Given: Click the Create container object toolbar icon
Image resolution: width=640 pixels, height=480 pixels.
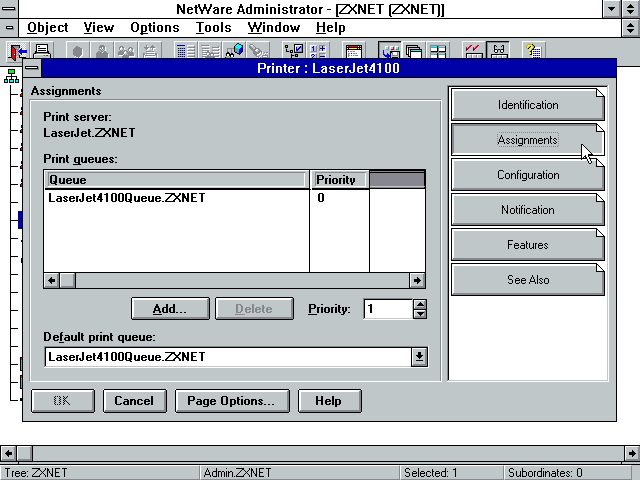Looking at the screenshot, I should coord(78,51).
